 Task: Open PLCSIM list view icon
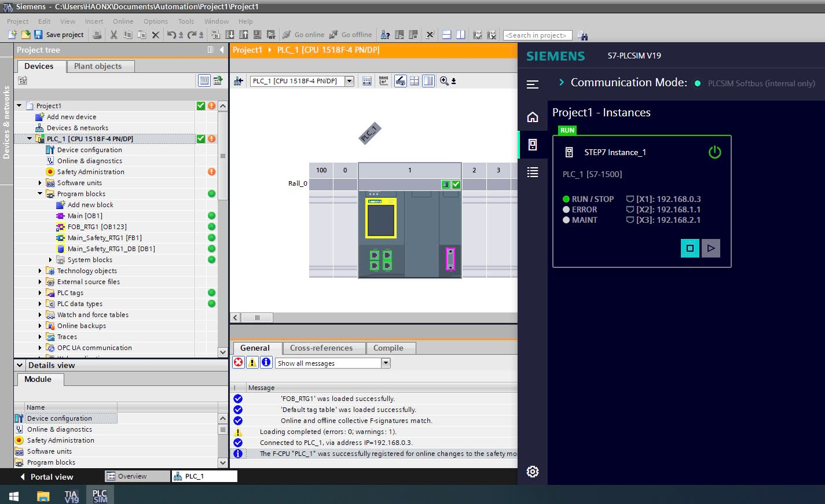coord(533,172)
